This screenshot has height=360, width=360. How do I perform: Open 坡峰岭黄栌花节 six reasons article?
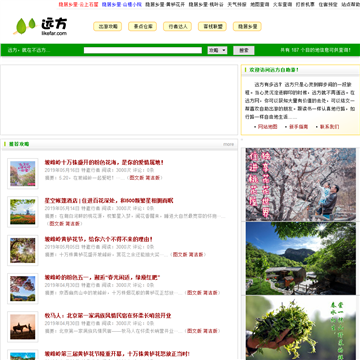(x=99, y=239)
